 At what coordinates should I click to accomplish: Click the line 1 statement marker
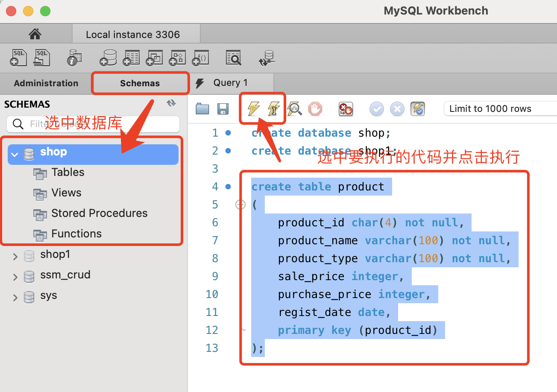(228, 133)
